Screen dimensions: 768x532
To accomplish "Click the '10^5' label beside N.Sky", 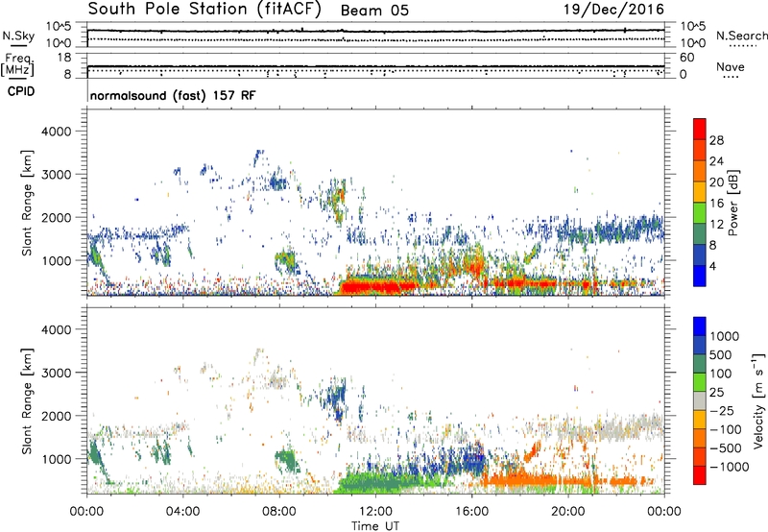I will (x=59, y=27).
